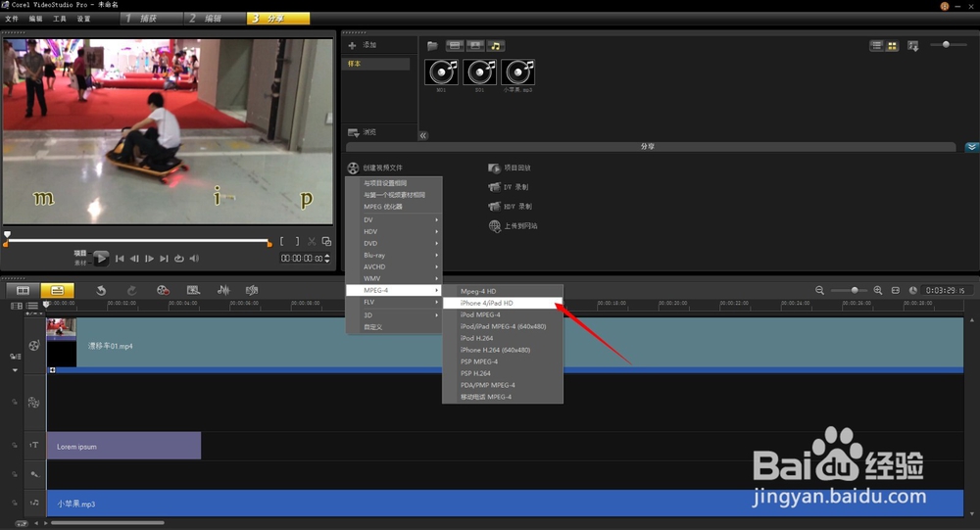Select the M01 audio thumbnail
This screenshot has height=530, width=980.
point(441,72)
